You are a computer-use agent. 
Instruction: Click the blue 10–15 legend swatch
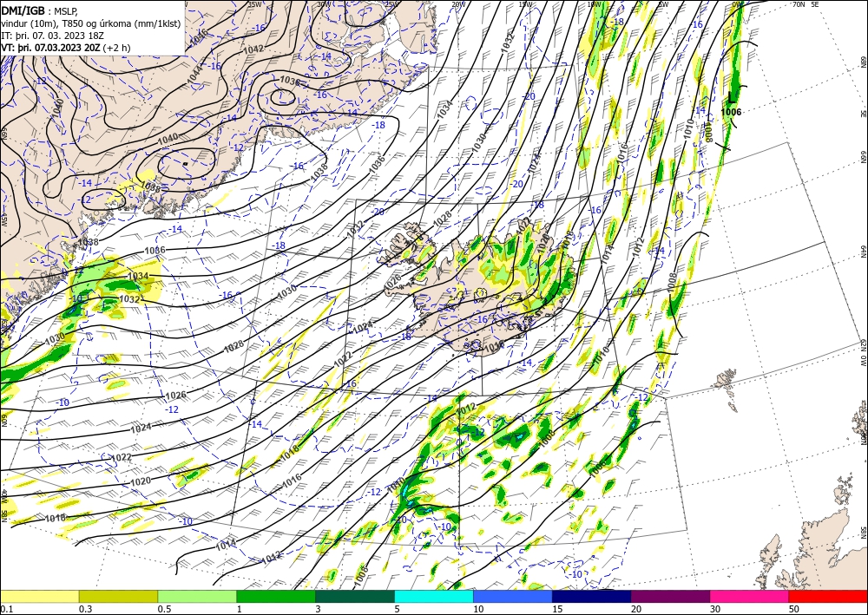tap(513, 596)
